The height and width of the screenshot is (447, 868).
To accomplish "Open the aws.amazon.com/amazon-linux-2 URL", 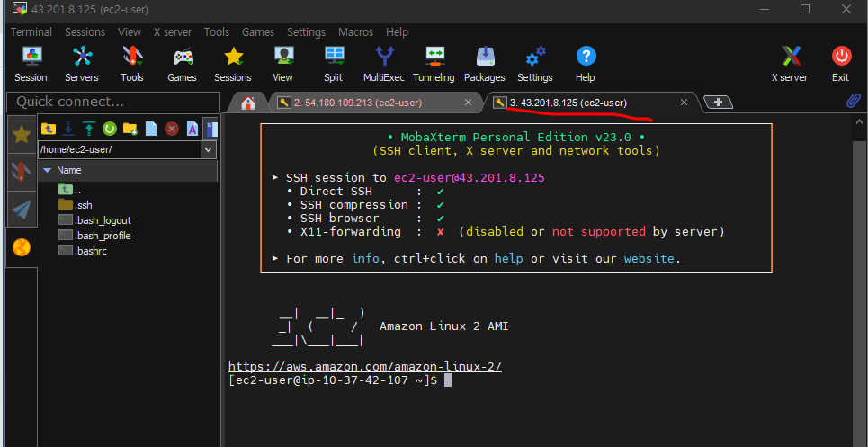I will (x=365, y=366).
